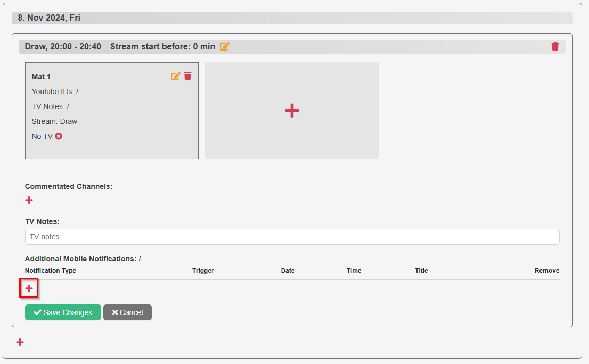Add a commented channel with the plus icon

[29, 200]
